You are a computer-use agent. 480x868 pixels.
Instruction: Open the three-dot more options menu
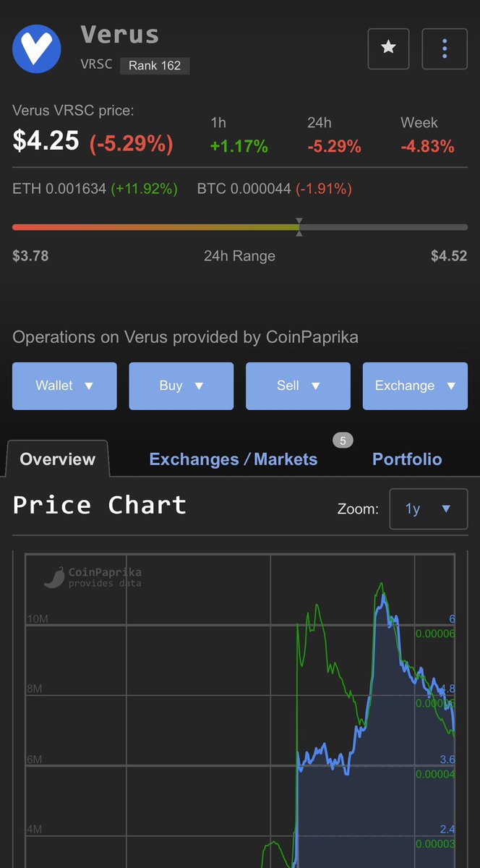[445, 48]
